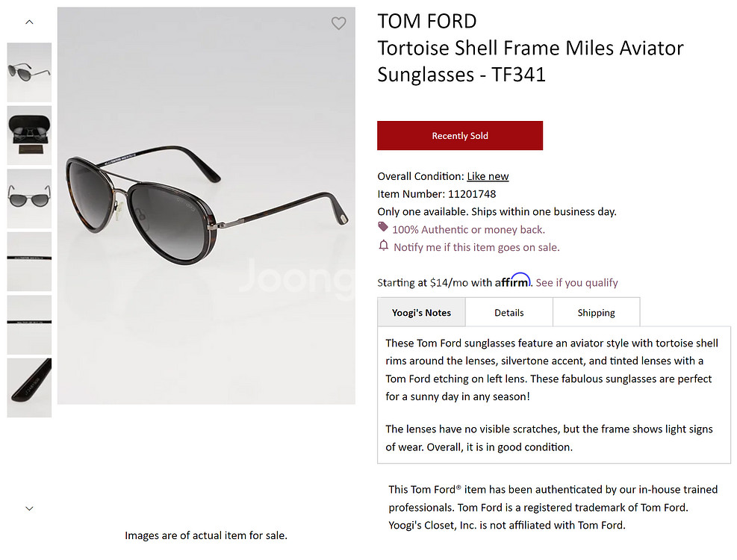This screenshot has width=737, height=560.
Task: Select the front-facing sunglasses thumbnail
Action: click(x=29, y=198)
